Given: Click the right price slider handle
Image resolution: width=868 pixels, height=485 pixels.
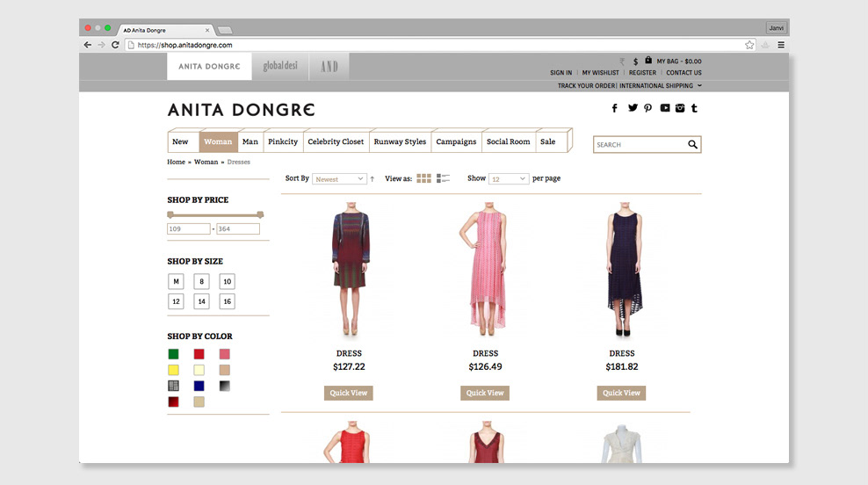Looking at the screenshot, I should 260,214.
